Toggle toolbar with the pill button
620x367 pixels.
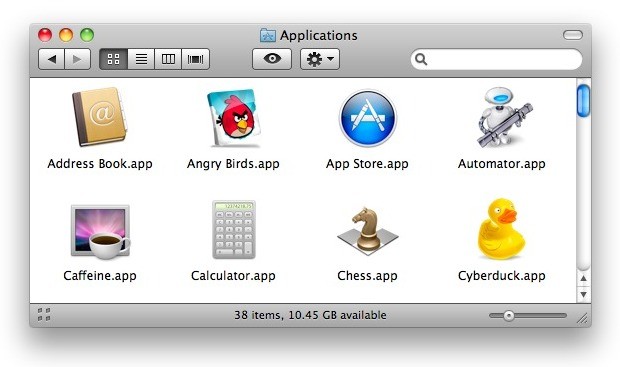[x=573, y=35]
